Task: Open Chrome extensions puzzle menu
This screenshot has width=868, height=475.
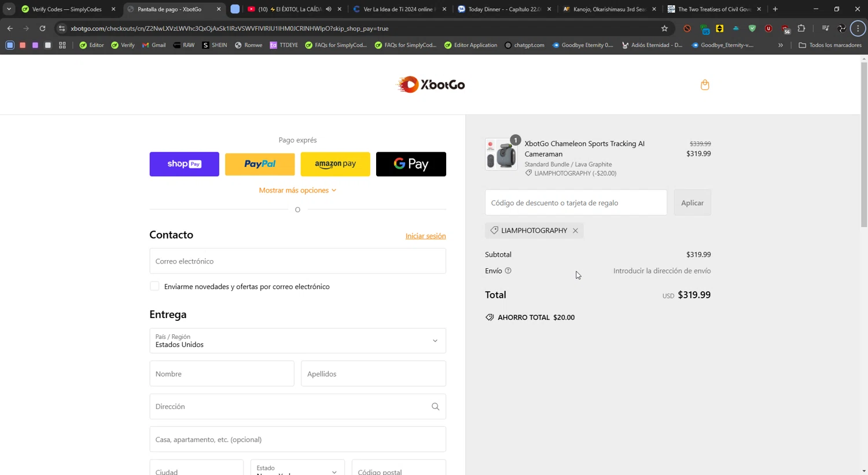Action: (801, 28)
